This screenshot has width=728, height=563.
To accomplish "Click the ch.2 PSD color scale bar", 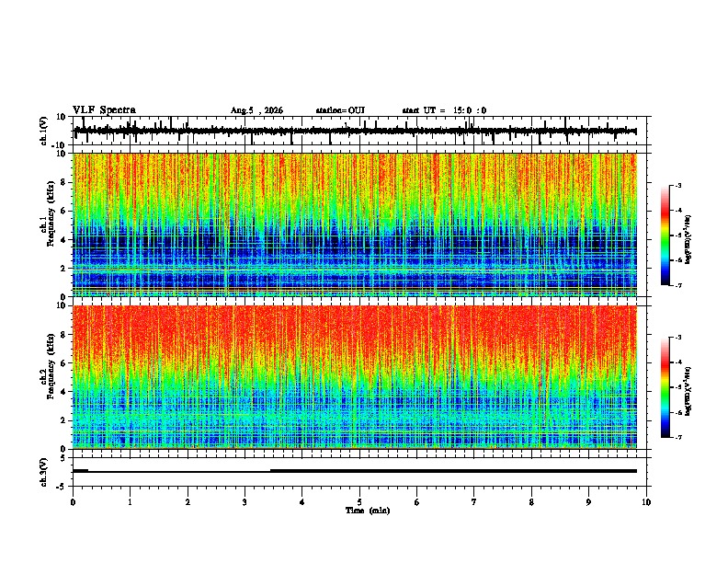I will point(665,387).
